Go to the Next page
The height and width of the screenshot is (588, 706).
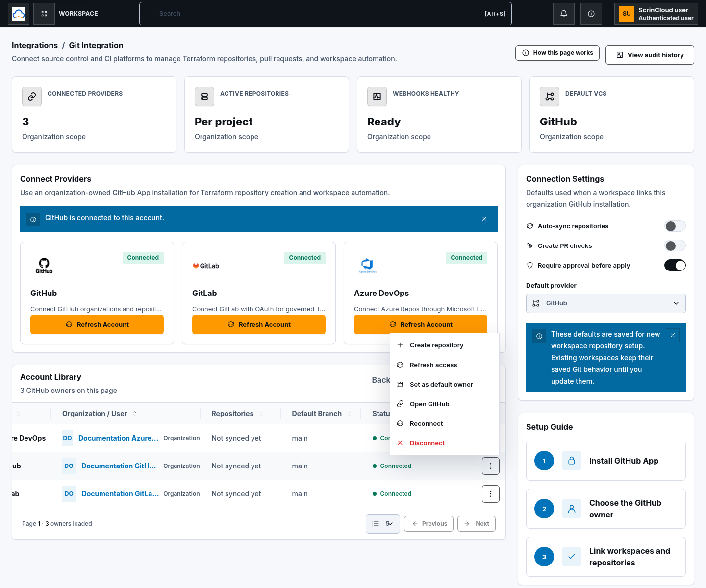click(477, 524)
